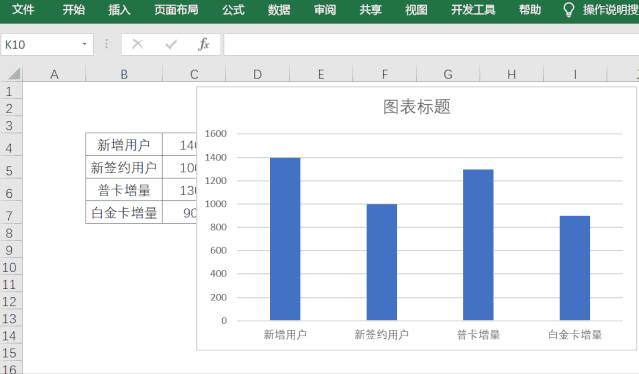This screenshot has width=639, height=374.
Task: Select the 白金卡增量 bar in chart
Action: pos(575,268)
